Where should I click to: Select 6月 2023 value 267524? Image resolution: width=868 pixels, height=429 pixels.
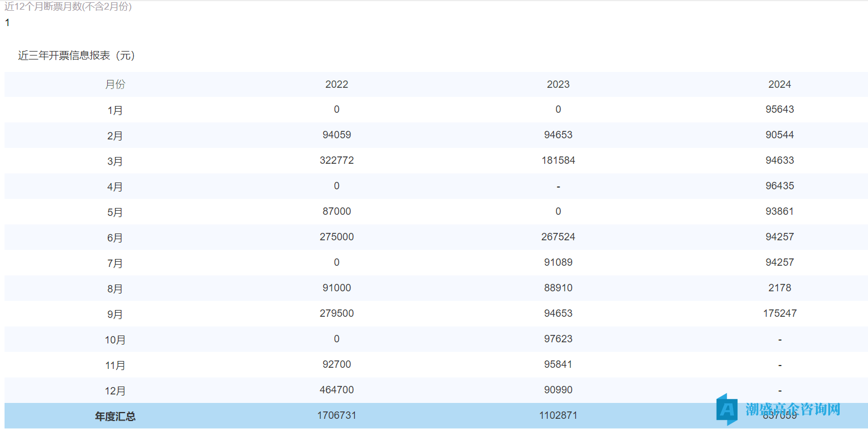point(558,237)
